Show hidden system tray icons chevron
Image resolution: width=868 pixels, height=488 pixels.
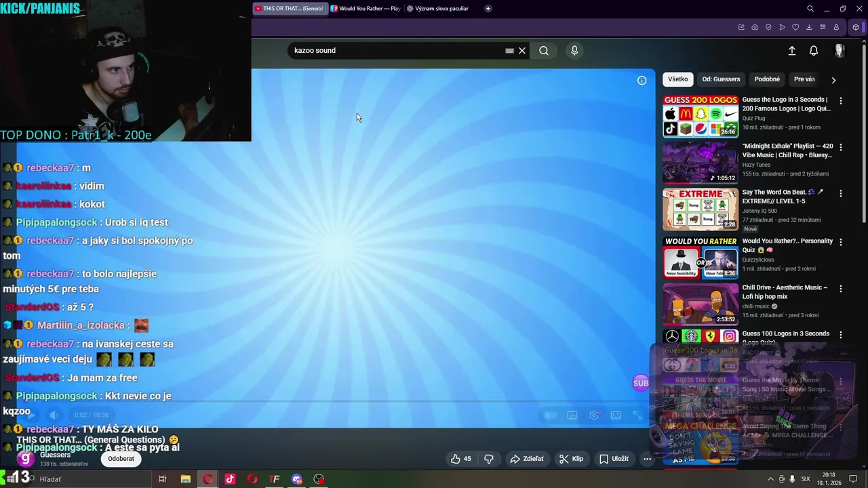click(x=770, y=479)
